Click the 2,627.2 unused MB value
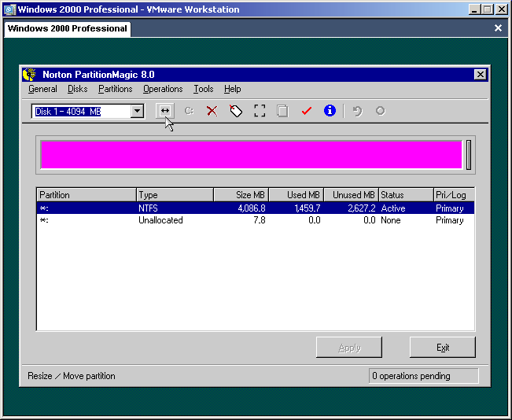 coord(362,208)
